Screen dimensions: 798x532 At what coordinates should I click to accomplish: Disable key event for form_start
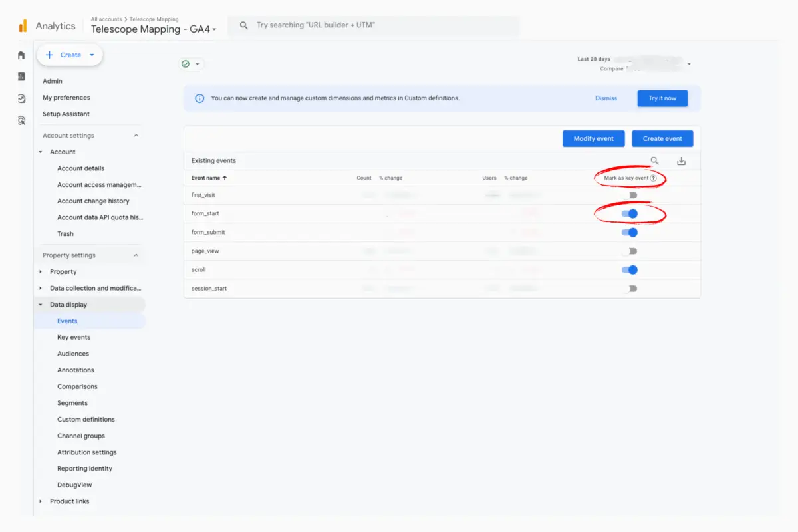click(x=630, y=214)
